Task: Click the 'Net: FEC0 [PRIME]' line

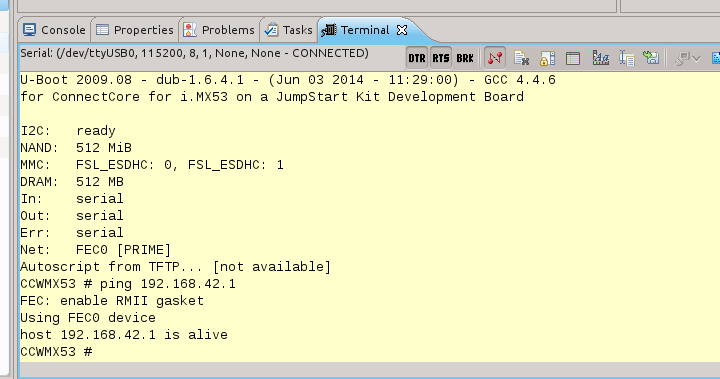Action: [x=96, y=250]
